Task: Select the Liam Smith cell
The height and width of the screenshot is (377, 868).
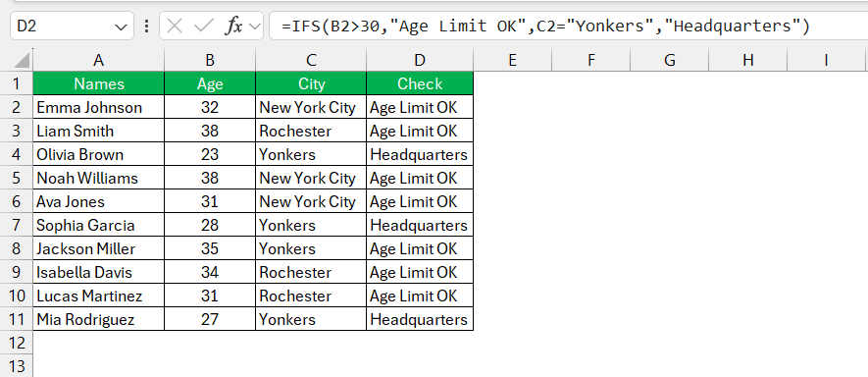Action: pyautogui.click(x=98, y=131)
